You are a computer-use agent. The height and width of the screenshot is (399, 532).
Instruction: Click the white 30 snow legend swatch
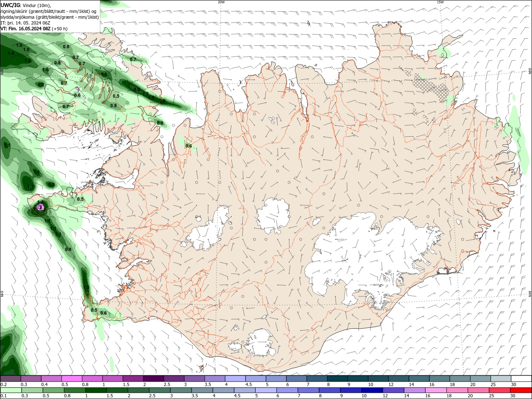click(521, 379)
